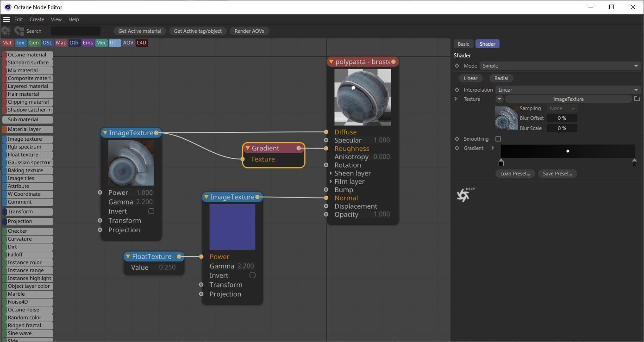Select the right gradient color knot
The image size is (644, 342).
pyautogui.click(x=634, y=162)
